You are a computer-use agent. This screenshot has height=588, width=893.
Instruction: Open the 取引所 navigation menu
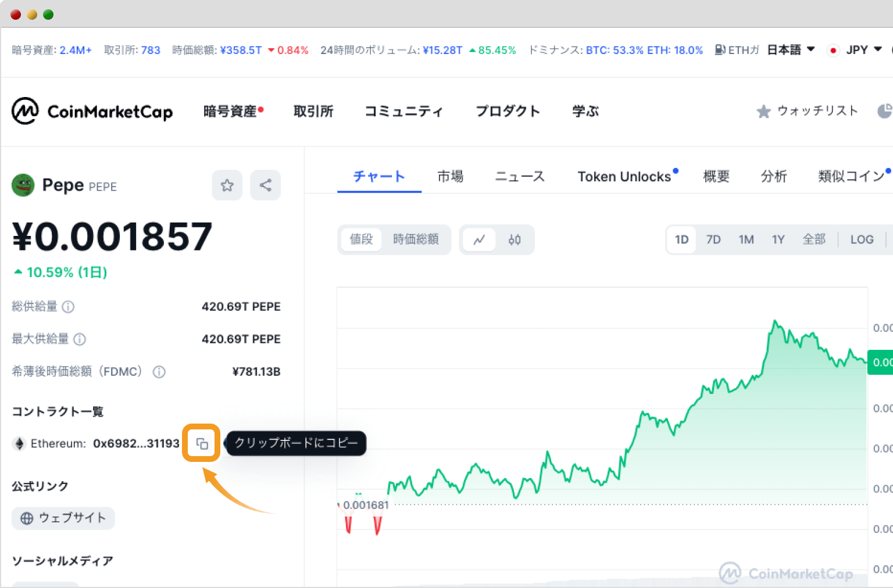click(x=313, y=111)
